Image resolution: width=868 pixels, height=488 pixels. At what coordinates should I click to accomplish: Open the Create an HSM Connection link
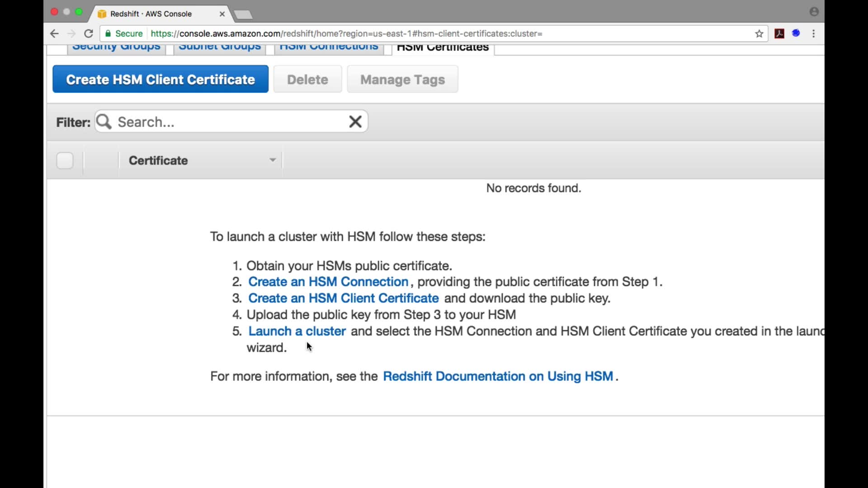click(328, 282)
